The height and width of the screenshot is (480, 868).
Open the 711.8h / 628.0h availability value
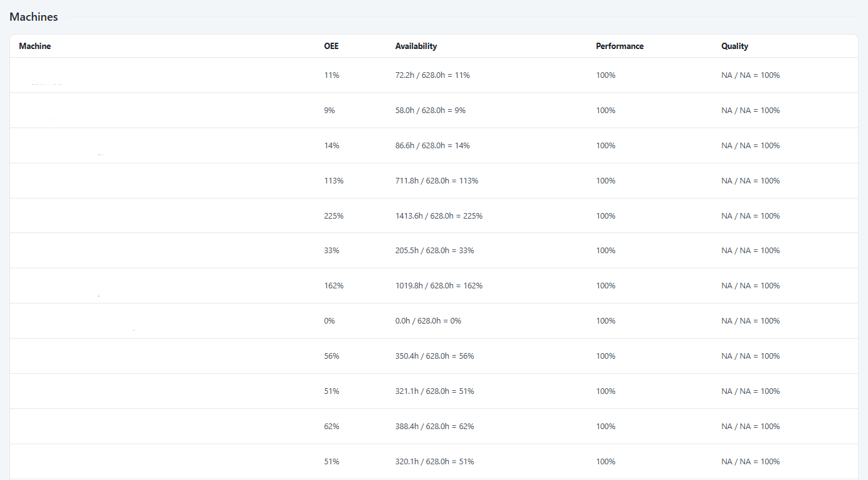[x=437, y=181]
